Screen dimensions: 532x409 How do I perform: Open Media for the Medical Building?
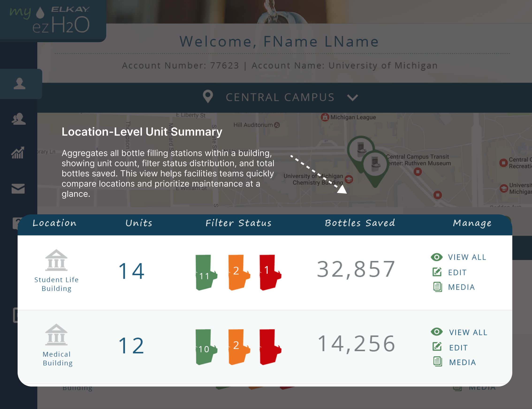coord(462,362)
